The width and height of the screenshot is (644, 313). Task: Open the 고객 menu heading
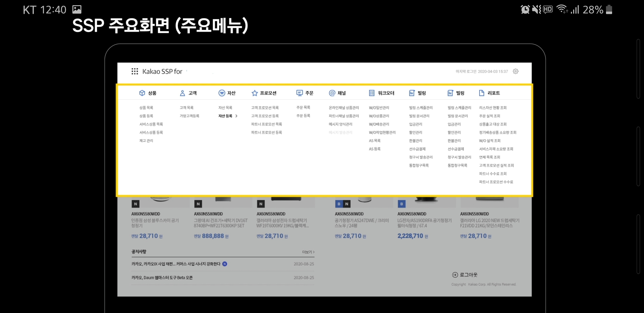coord(193,93)
